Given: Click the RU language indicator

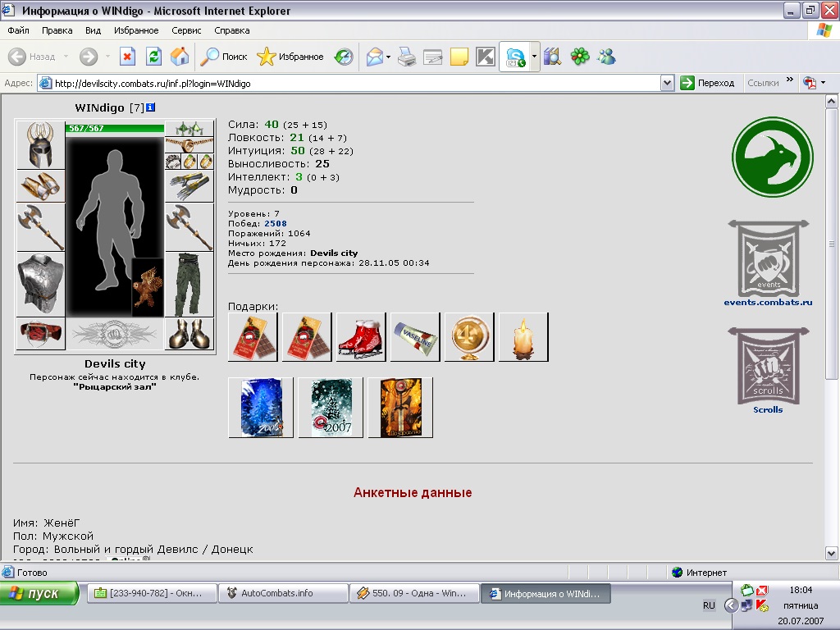Looking at the screenshot, I should tap(709, 605).
